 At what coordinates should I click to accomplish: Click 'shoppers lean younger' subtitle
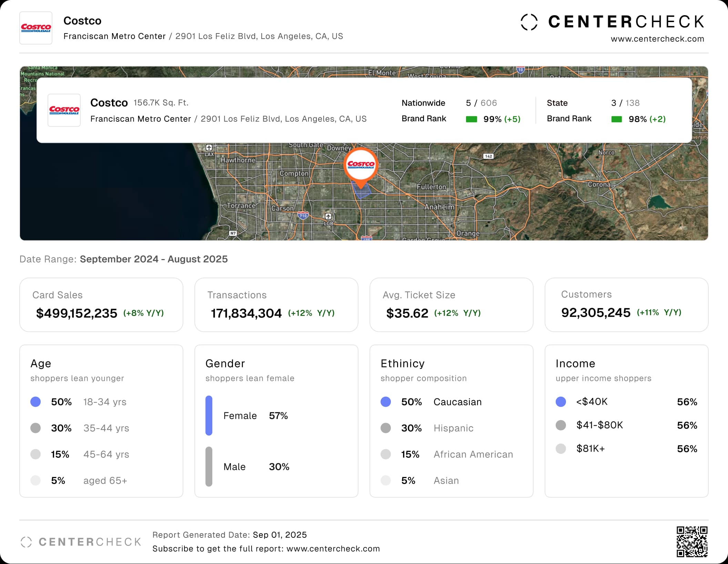click(77, 378)
